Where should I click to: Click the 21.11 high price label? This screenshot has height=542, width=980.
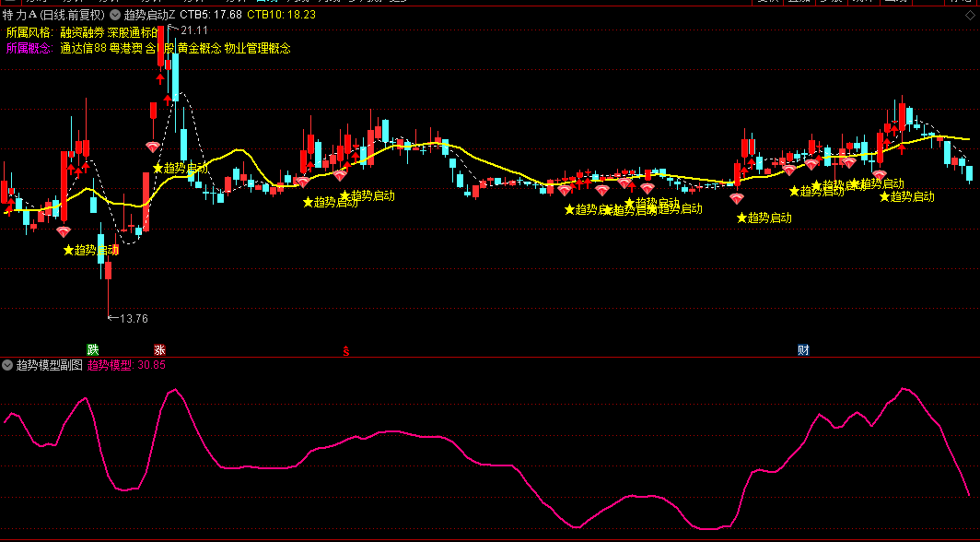[x=194, y=30]
